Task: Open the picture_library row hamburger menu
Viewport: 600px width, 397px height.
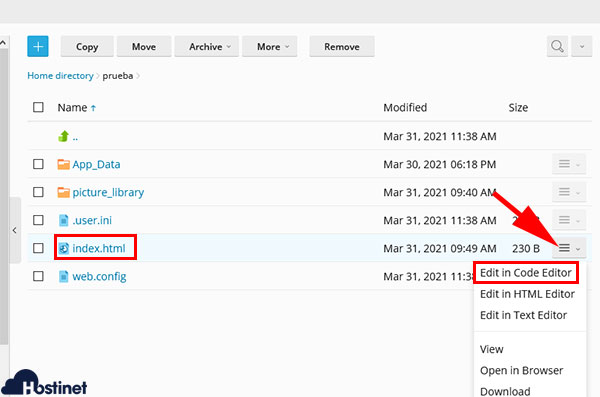Action: click(x=569, y=192)
